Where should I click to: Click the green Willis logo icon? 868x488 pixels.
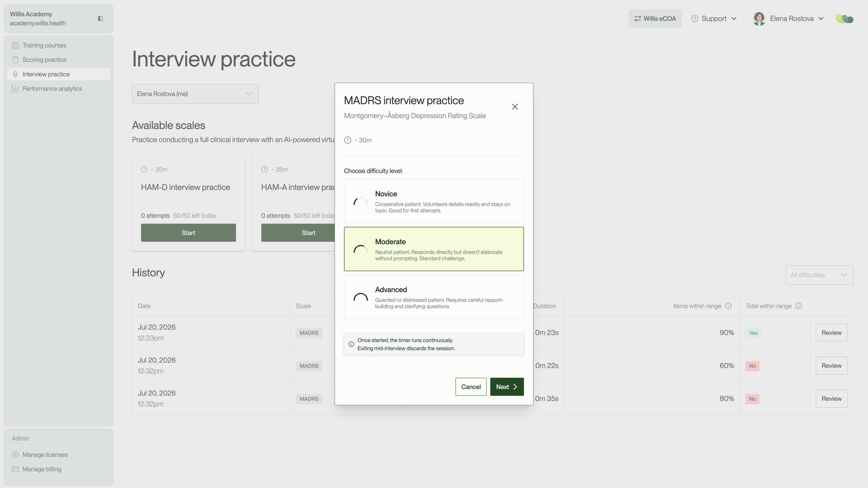[x=844, y=19]
